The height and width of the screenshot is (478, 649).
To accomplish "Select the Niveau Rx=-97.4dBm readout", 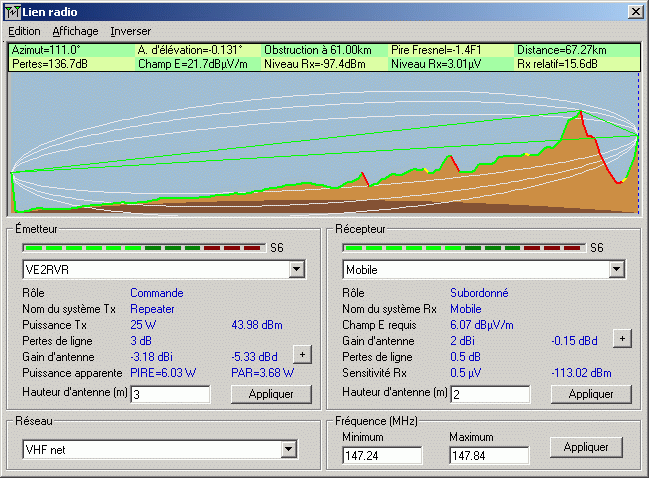I will [315, 64].
